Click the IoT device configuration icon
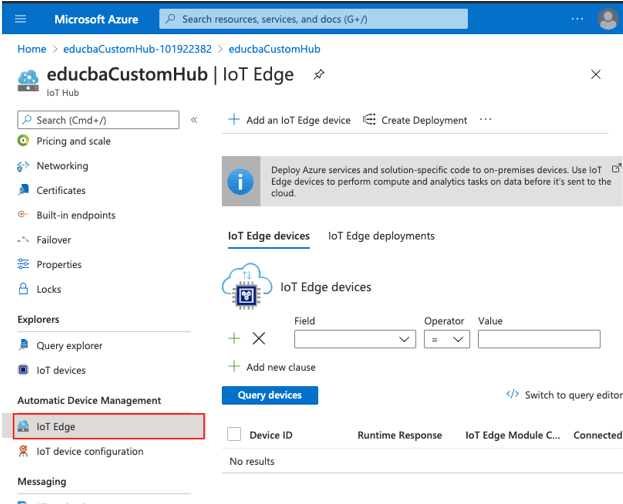Screen dimensions: 623x504 coord(23,451)
